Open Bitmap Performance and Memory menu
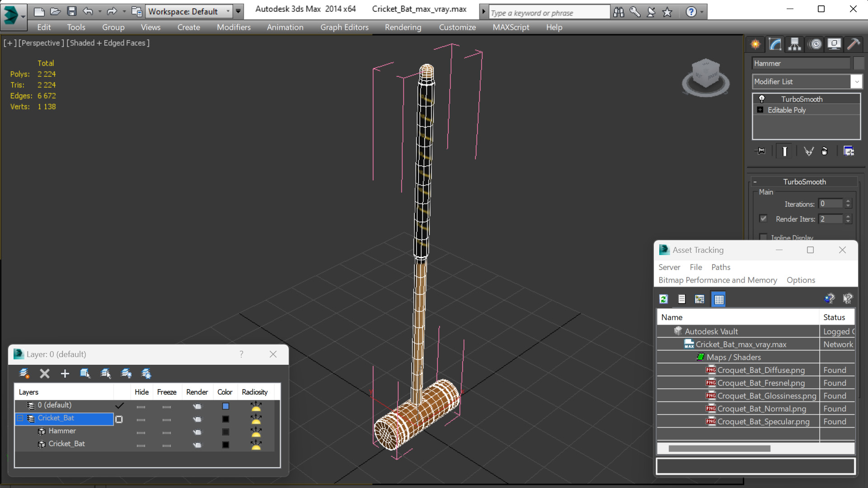Screen dimensions: 868x488 pos(718,280)
